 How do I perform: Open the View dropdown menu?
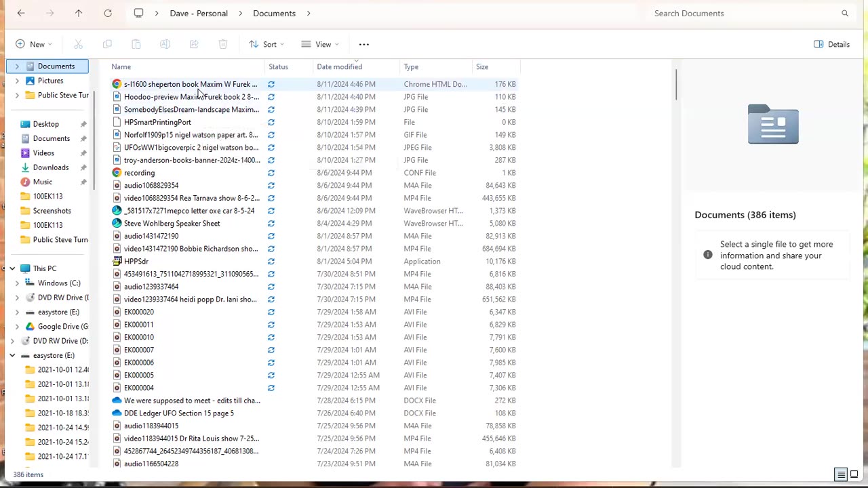click(x=320, y=44)
